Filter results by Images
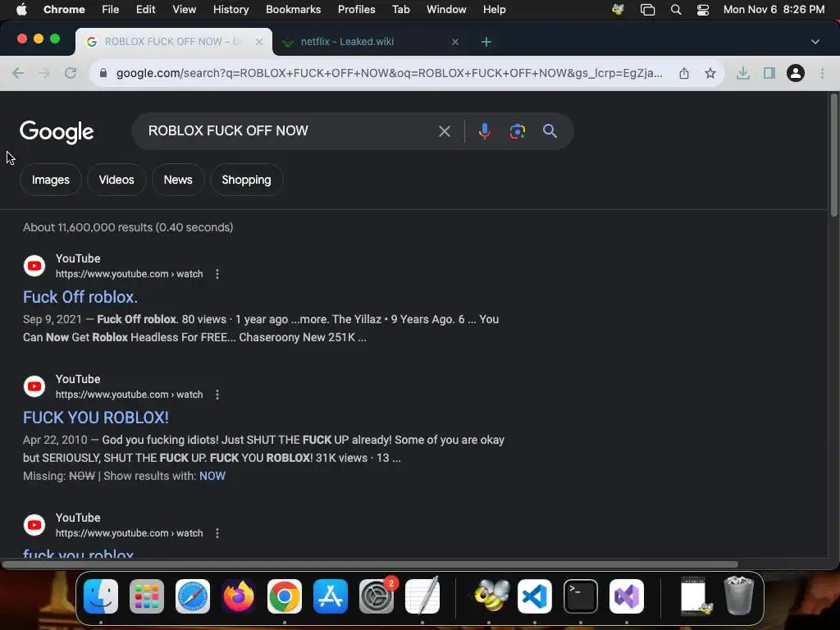 (50, 180)
